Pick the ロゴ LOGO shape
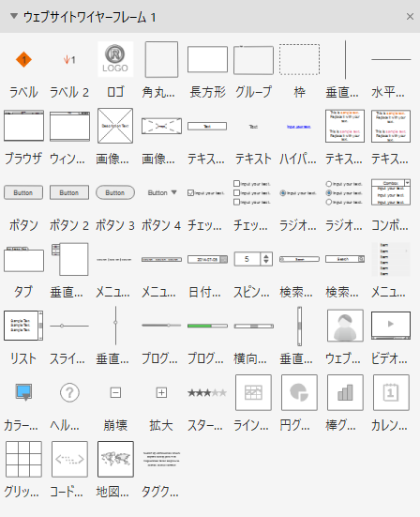Image resolution: width=420 pixels, height=517 pixels. 115,59
